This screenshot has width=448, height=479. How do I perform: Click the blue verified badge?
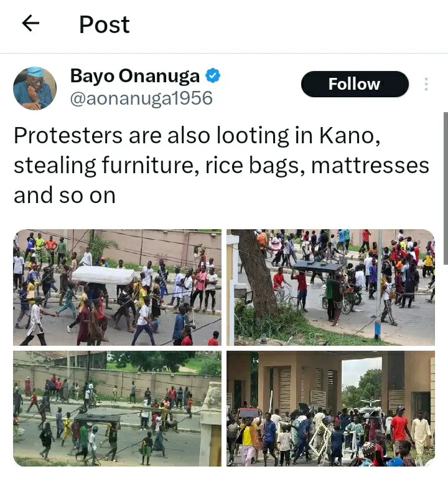pyautogui.click(x=213, y=76)
